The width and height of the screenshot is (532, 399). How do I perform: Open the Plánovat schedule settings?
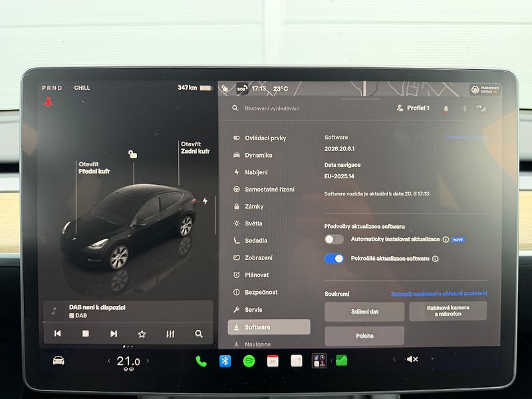(251, 275)
